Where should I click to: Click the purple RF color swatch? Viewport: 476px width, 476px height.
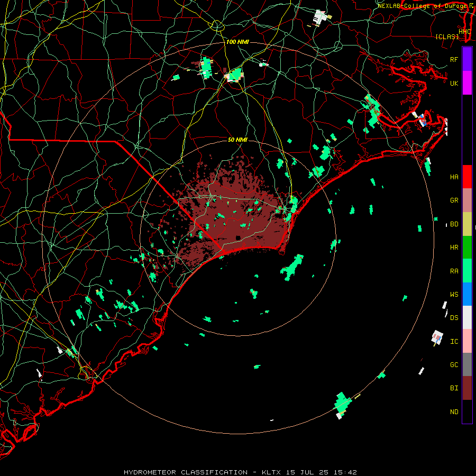click(x=467, y=59)
